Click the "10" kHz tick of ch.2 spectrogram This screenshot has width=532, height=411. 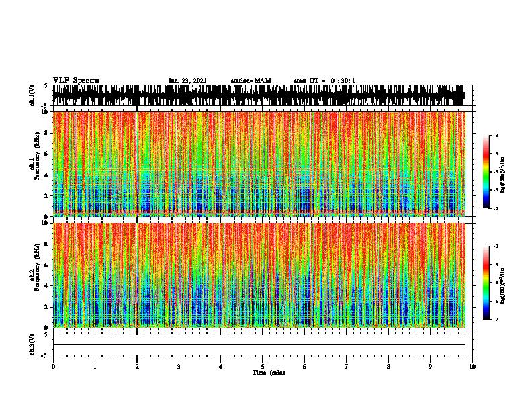[45, 223]
